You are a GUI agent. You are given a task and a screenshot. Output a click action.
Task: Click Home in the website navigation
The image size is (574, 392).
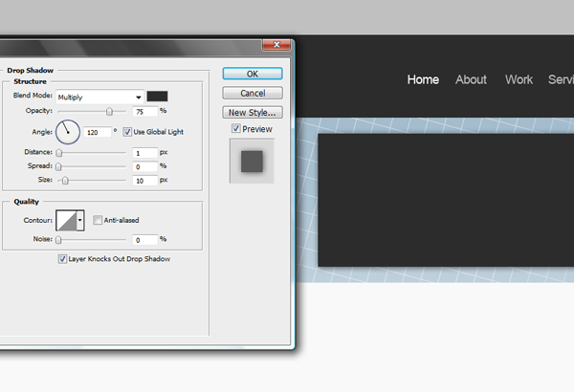(423, 79)
